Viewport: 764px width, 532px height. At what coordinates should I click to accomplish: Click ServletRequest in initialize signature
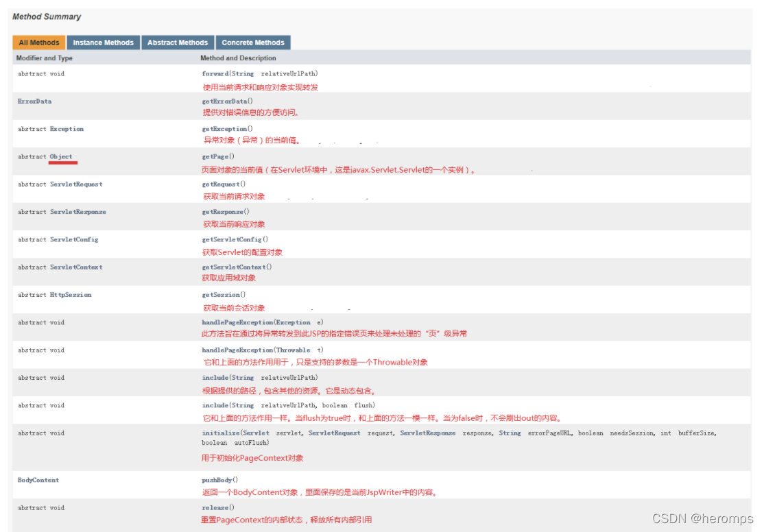point(334,433)
